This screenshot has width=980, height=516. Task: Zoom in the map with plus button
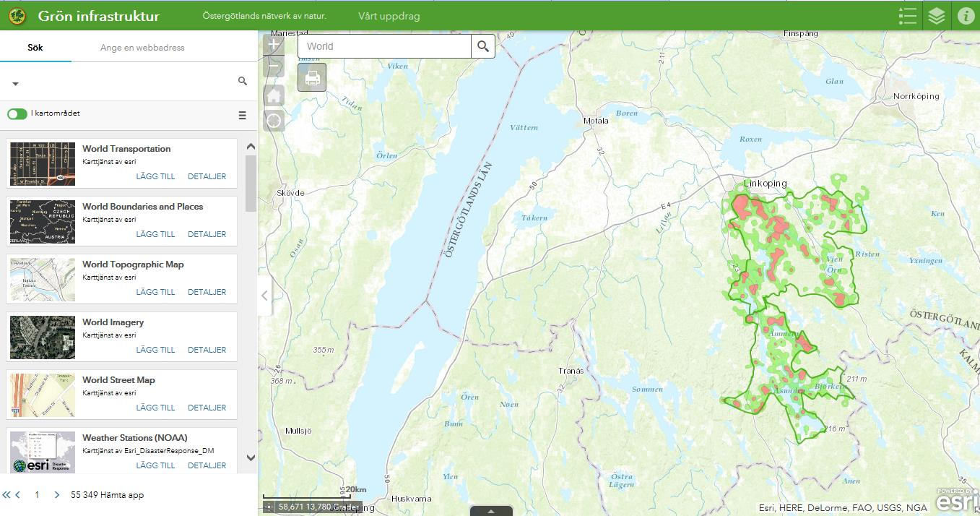pos(274,45)
